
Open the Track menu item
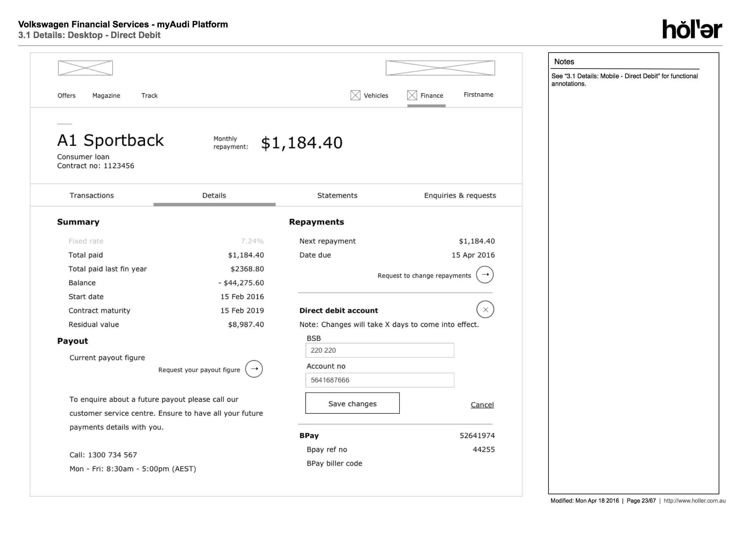(150, 95)
